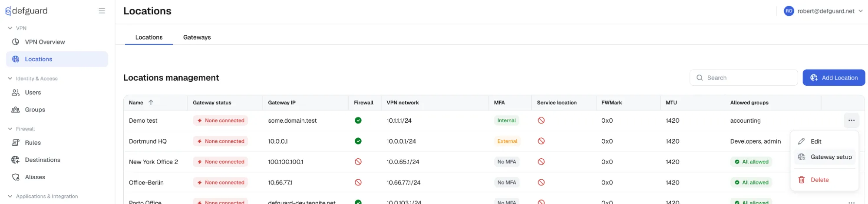Open the robert@defguard.net account dropdown arrow
The image size is (868, 204).
[860, 11]
